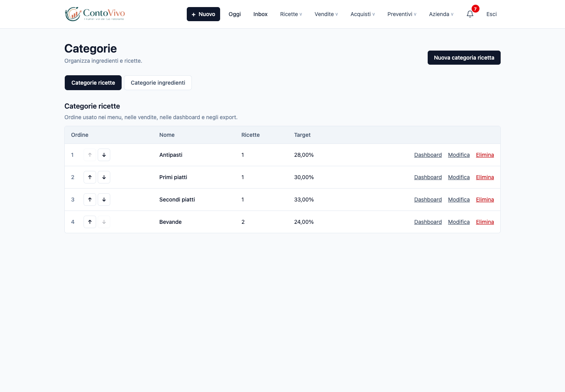565x392 pixels.
Task: Go to the Oggi page
Action: coord(235,14)
